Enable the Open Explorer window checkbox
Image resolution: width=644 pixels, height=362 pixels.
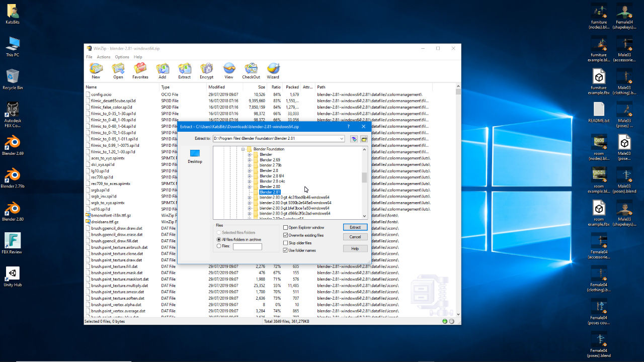(286, 228)
